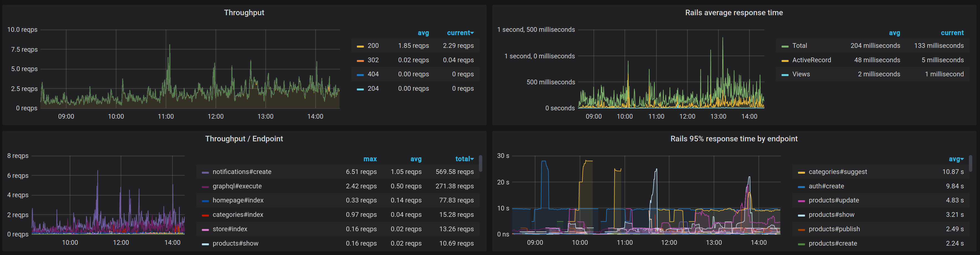The width and height of the screenshot is (980, 255).
Task: Click the 95% response time legend scrollbar
Action: coord(971,163)
